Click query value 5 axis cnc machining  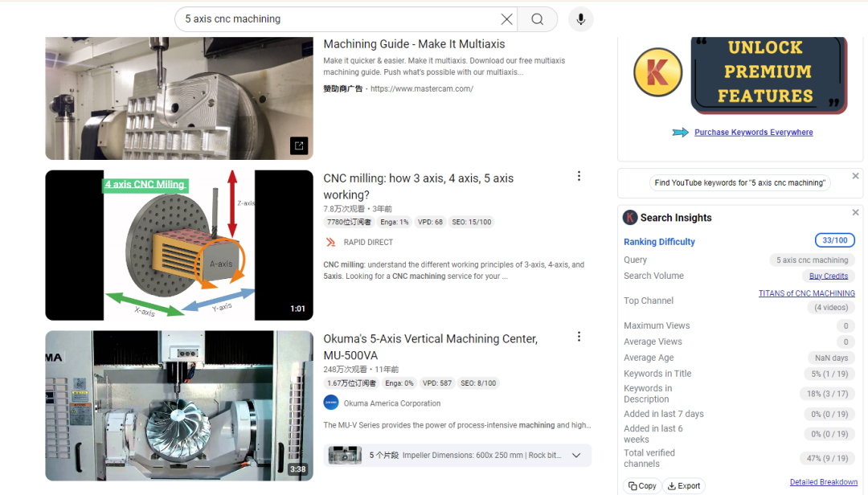(x=812, y=260)
